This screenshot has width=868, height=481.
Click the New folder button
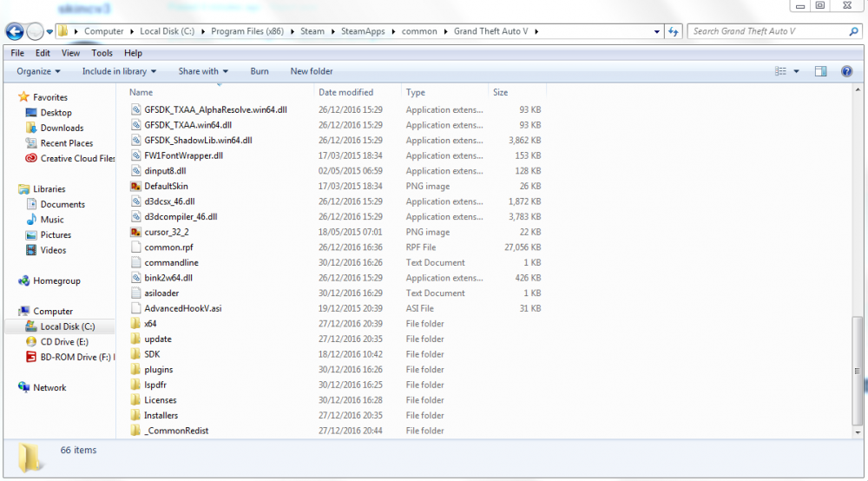312,71
